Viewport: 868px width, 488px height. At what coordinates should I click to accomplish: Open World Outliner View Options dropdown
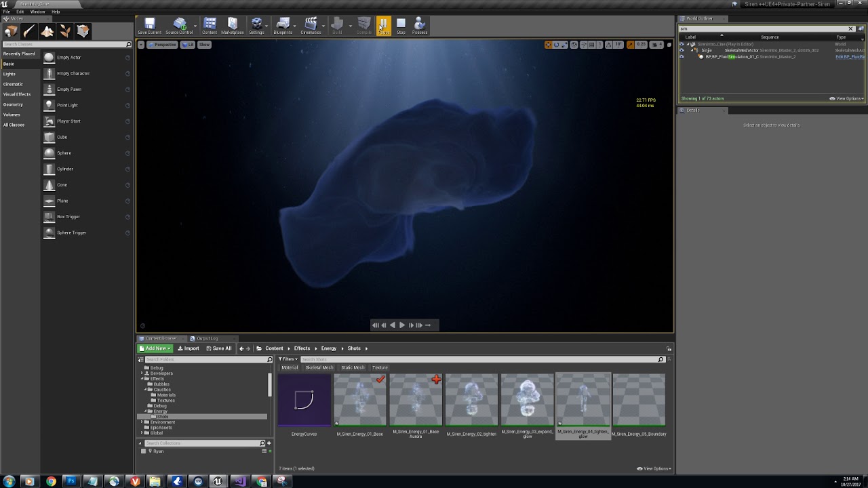click(x=847, y=98)
